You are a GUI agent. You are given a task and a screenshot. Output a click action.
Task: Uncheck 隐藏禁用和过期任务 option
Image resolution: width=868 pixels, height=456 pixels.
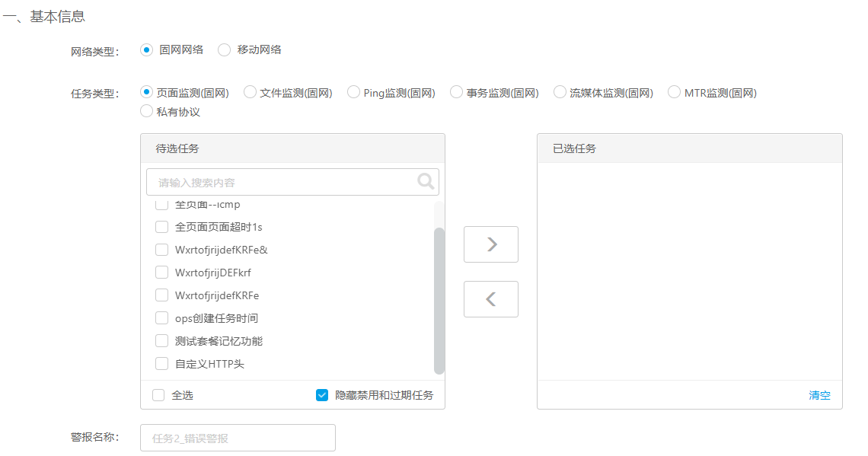[322, 395]
